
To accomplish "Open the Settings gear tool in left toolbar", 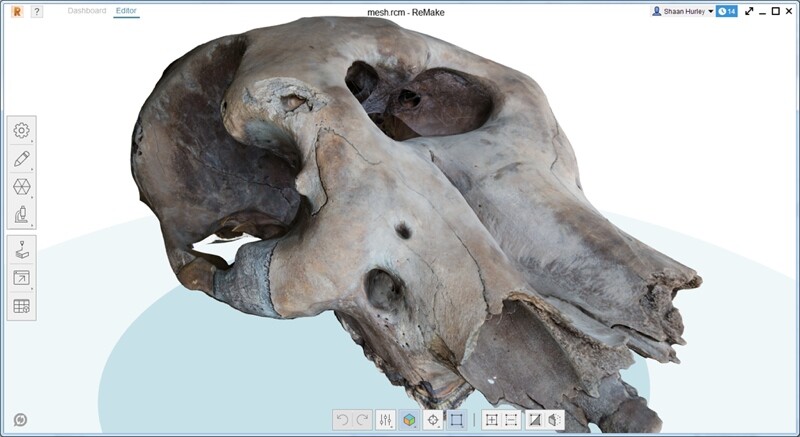I will coord(21,130).
